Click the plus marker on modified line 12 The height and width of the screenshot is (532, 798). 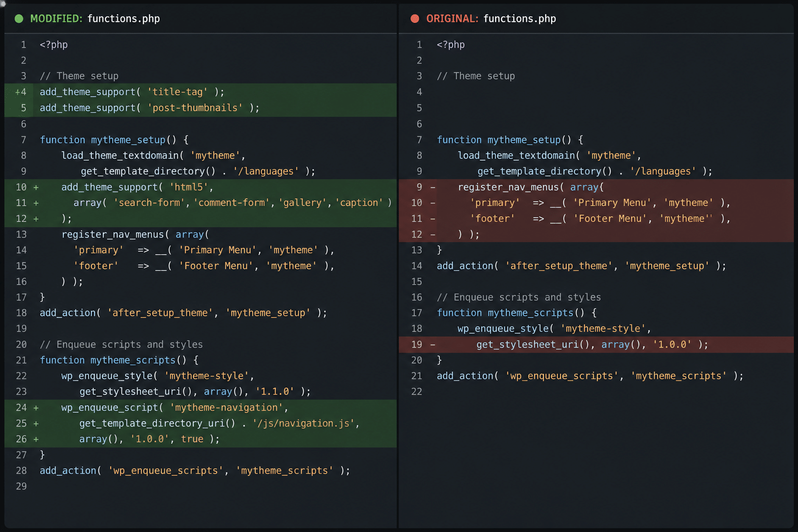pyautogui.click(x=36, y=219)
